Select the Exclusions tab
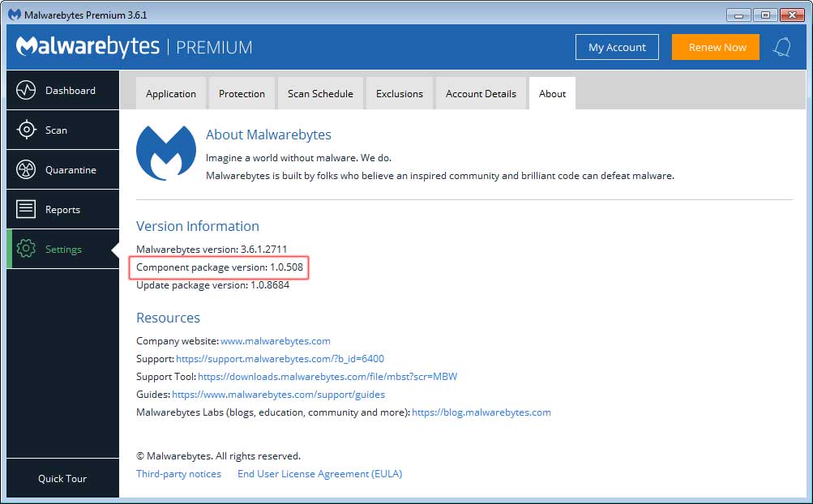 coord(399,93)
